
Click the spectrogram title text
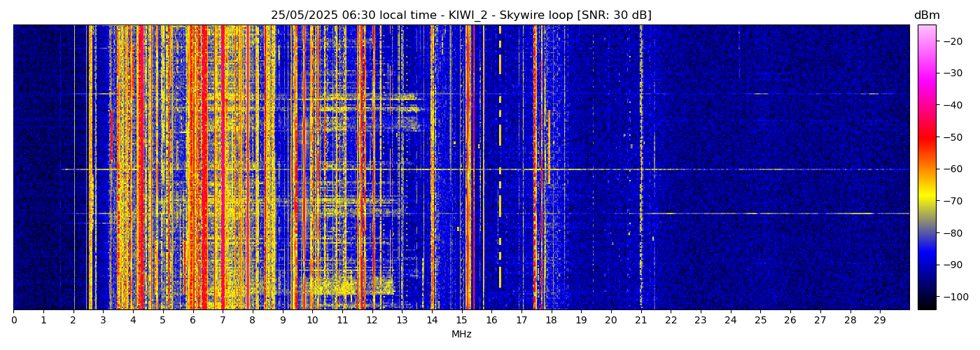point(461,15)
